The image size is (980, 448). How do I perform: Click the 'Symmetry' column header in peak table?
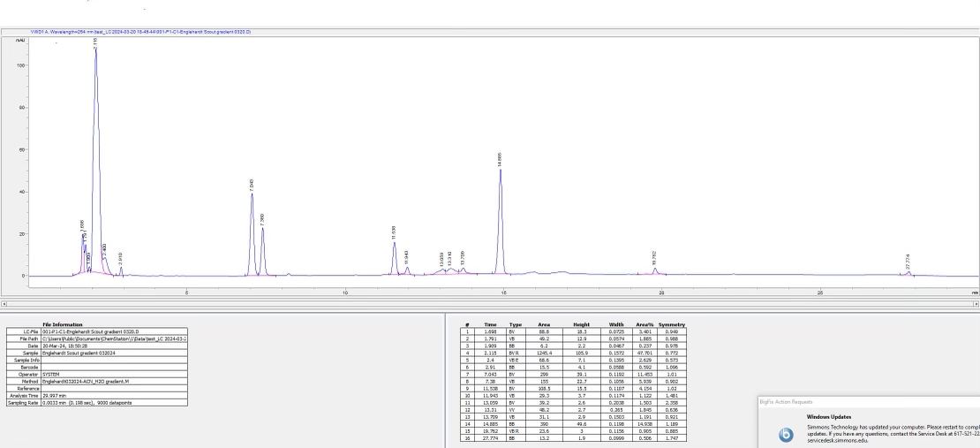[x=672, y=325]
